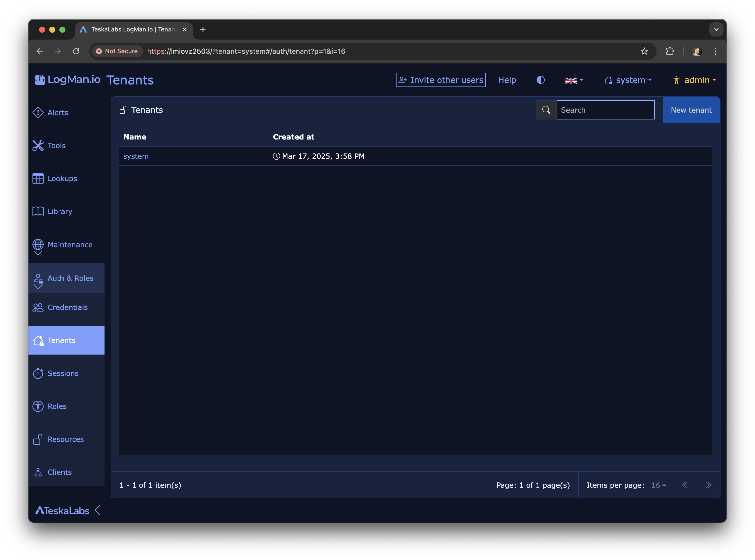Toggle dark/light theme contrast icon

(540, 80)
